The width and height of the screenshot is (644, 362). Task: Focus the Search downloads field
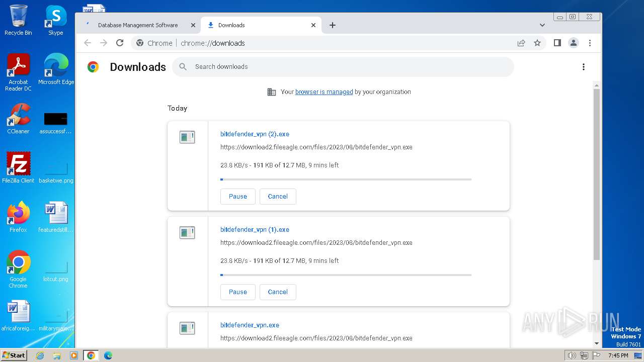[x=343, y=67]
